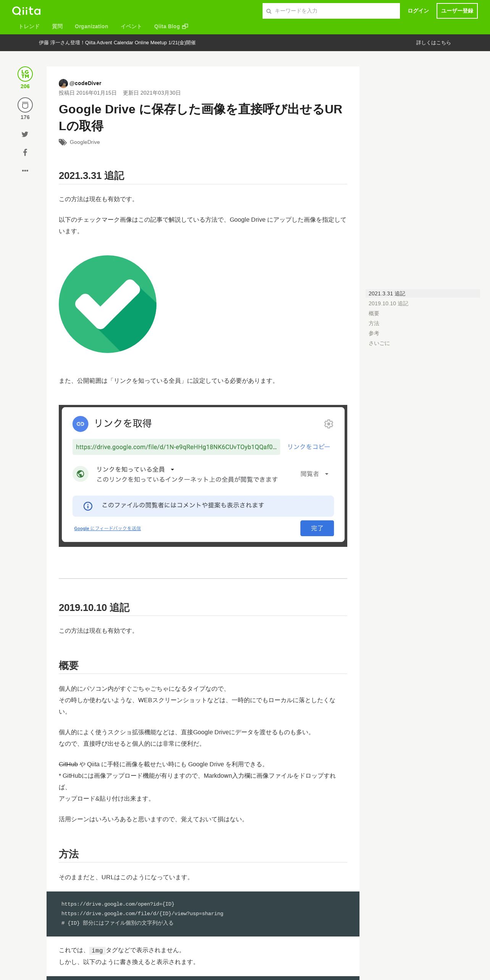Click the strikethrough GitHub text
The height and width of the screenshot is (980, 490).
pos(68,764)
